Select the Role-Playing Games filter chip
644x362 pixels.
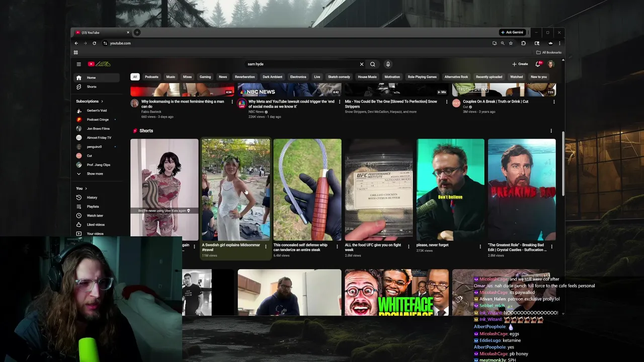point(422,77)
